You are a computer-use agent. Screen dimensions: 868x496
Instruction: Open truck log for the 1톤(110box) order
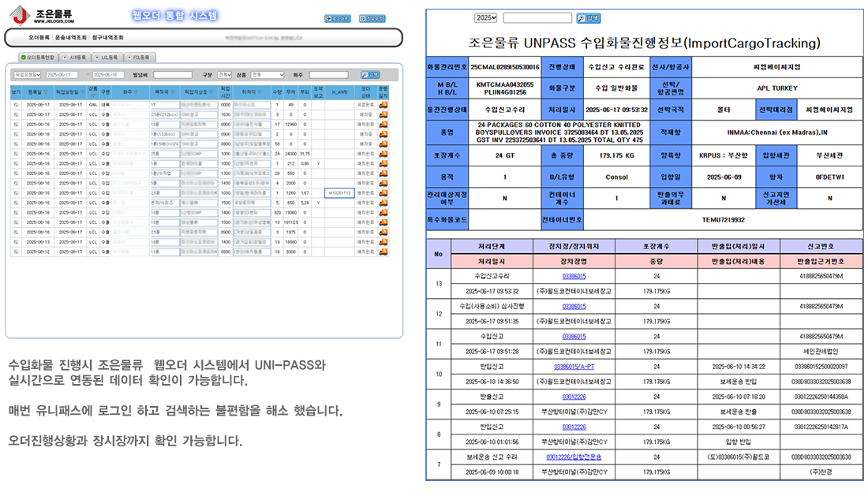383,134
